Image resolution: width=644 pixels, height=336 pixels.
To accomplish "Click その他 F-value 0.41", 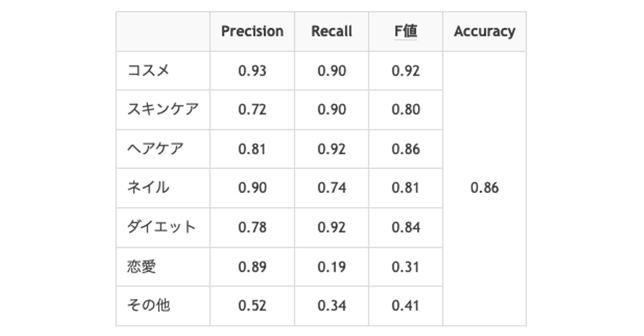I will [x=406, y=306].
